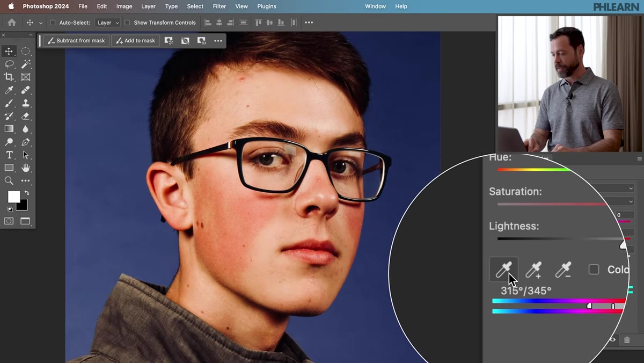Select the Spot Healing Brush tool
The width and height of the screenshot is (644, 363).
point(25,90)
